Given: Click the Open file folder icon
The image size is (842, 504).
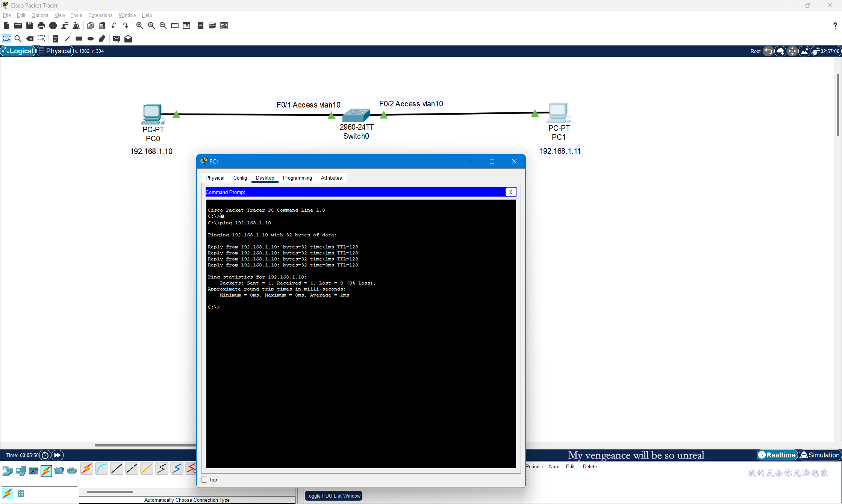Looking at the screenshot, I should pyautogui.click(x=18, y=26).
